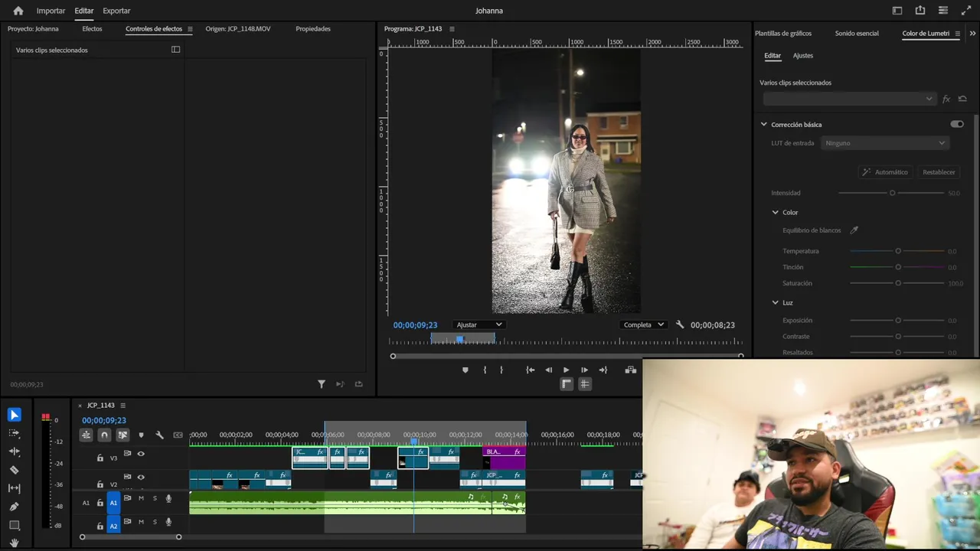Switch to Exportar tab
Image resolution: width=980 pixels, height=551 pixels.
[x=116, y=11]
